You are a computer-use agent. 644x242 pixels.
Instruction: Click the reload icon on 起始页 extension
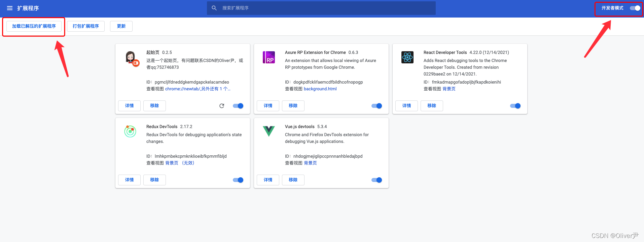(222, 106)
